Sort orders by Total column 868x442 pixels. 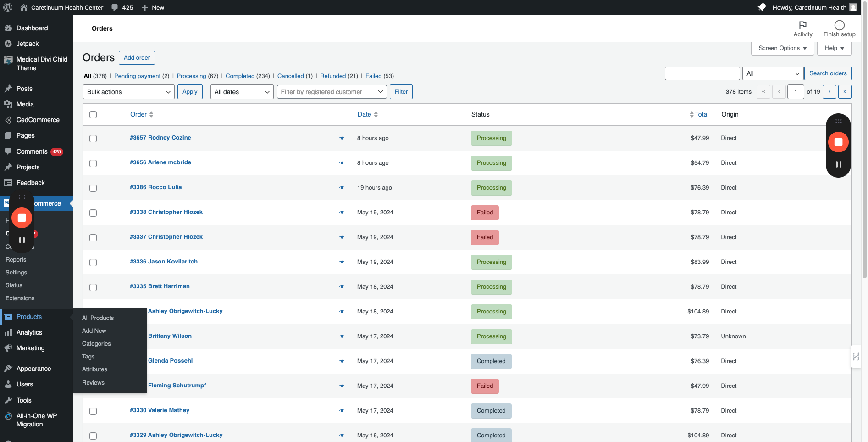pos(699,114)
